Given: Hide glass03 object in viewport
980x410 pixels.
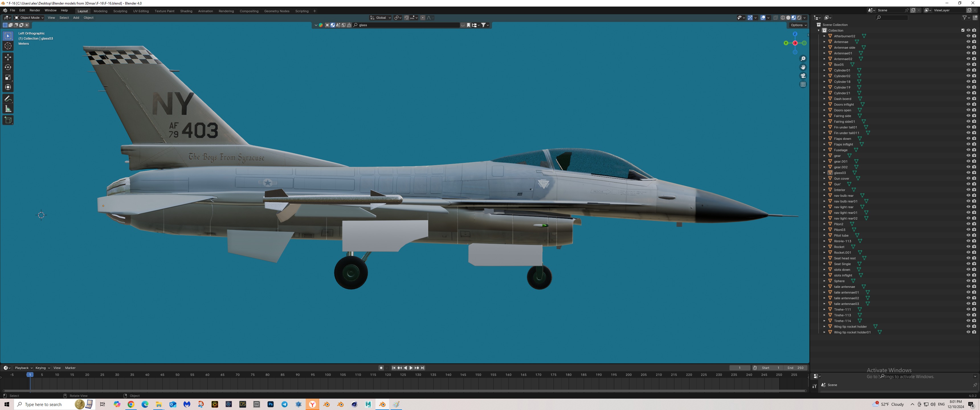Looking at the screenshot, I should click(968, 173).
